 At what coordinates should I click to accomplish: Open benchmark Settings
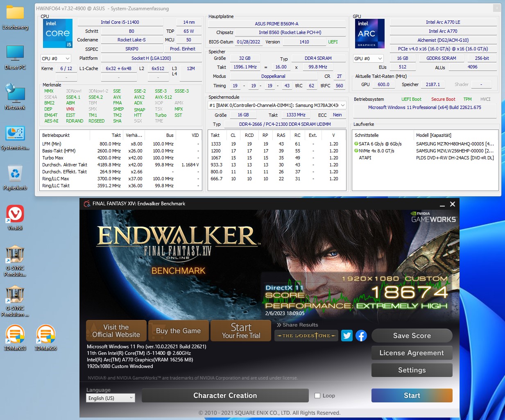point(412,370)
